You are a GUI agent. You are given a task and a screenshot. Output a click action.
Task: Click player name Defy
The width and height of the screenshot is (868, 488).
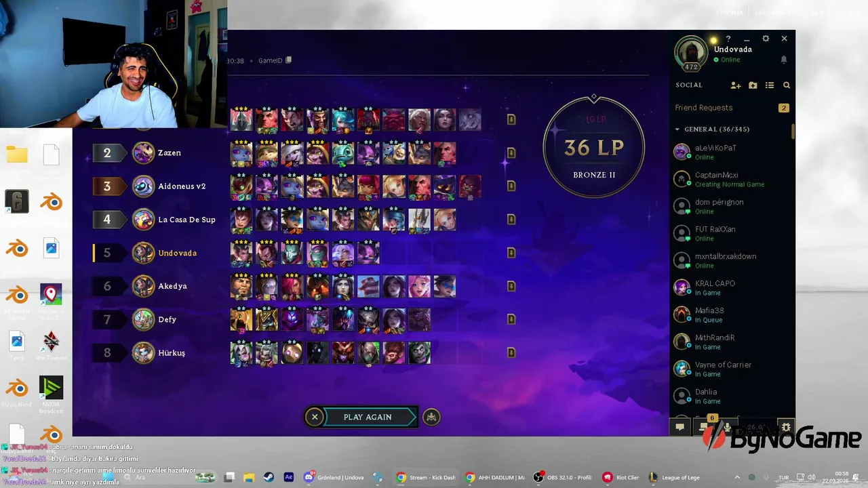click(x=167, y=319)
